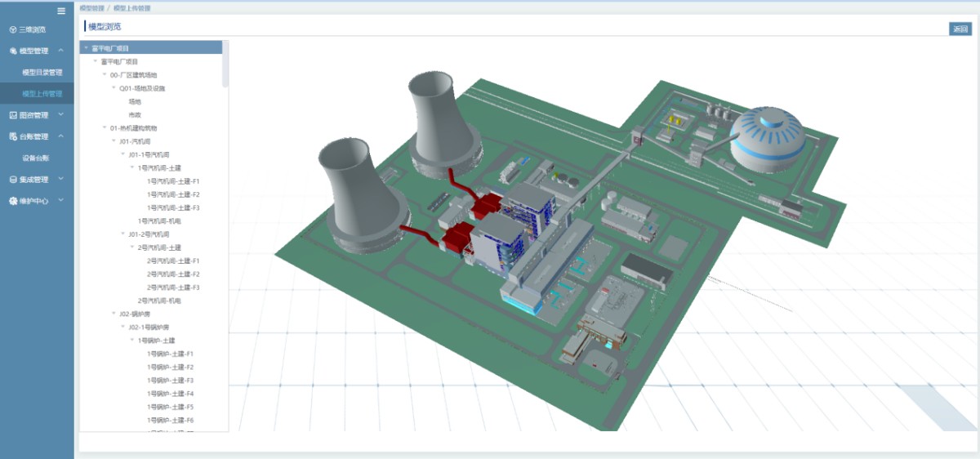Toggle the hamburger sidebar collapse icon

tap(60, 11)
